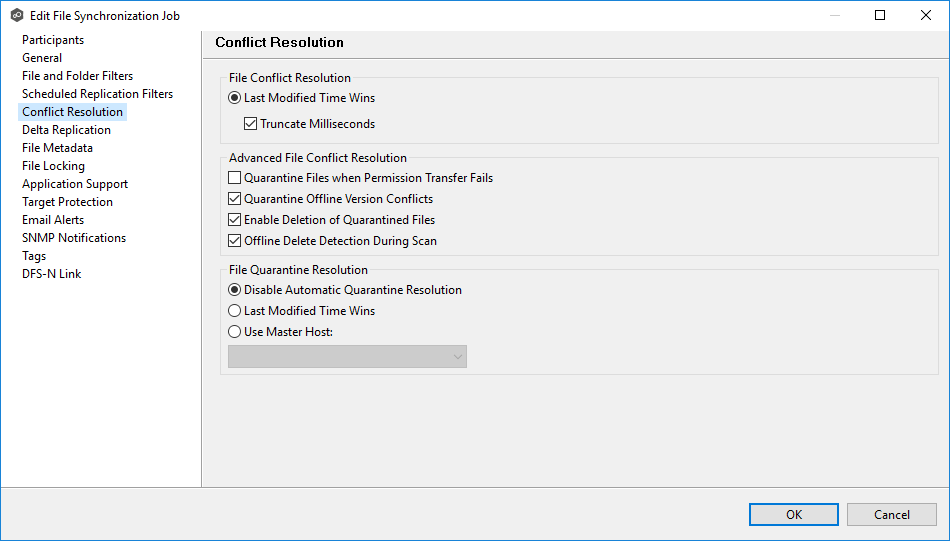The width and height of the screenshot is (950, 541).
Task: Select Last Modified Time Wins under File Conflict Resolution
Action: [x=235, y=98]
